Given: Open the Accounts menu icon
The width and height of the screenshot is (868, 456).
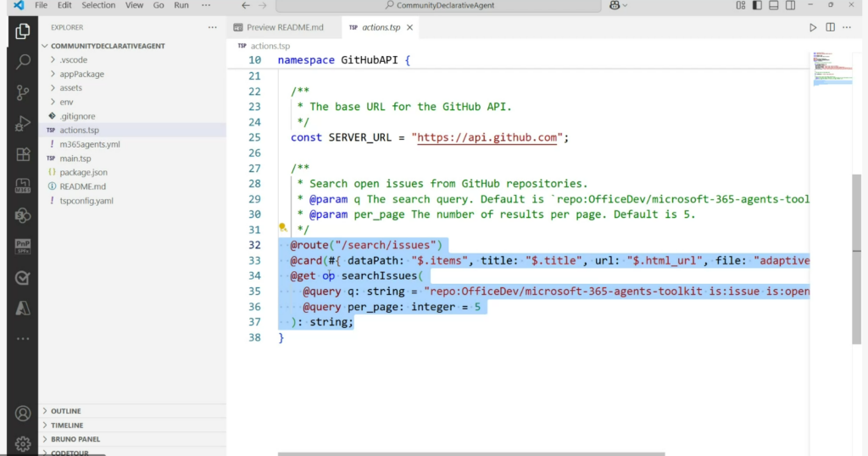Looking at the screenshot, I should click(23, 414).
